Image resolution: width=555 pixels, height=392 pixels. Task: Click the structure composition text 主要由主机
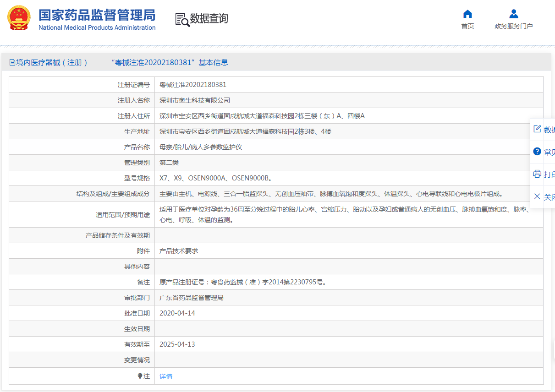click(331, 194)
